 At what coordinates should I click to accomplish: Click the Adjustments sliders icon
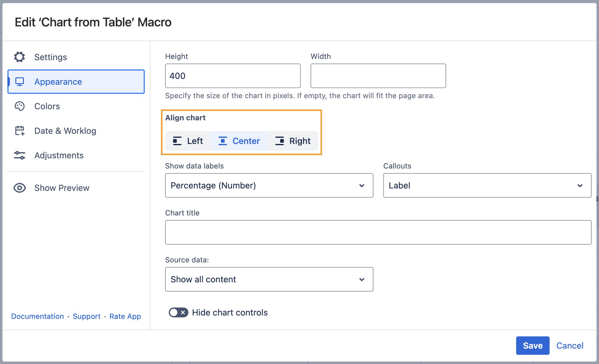point(20,155)
